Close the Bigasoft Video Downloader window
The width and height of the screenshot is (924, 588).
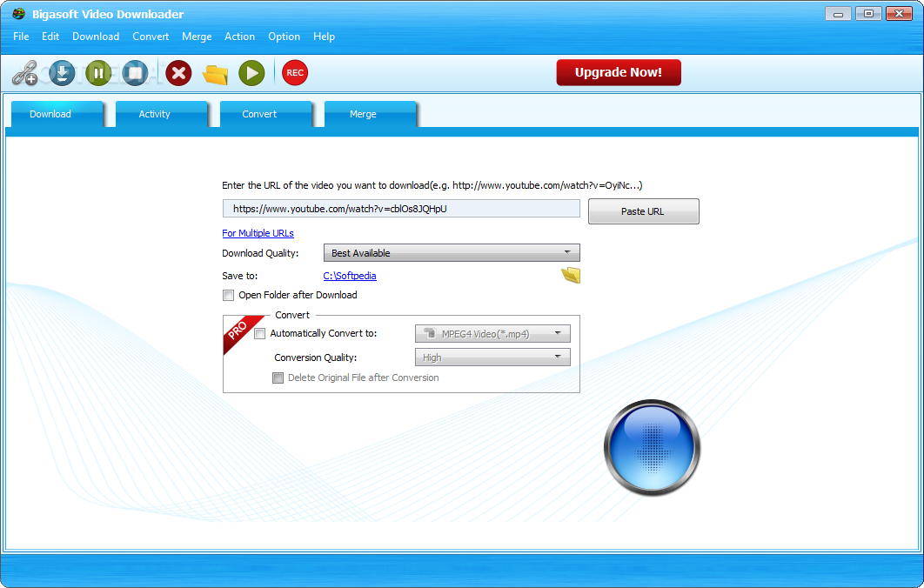(900, 14)
